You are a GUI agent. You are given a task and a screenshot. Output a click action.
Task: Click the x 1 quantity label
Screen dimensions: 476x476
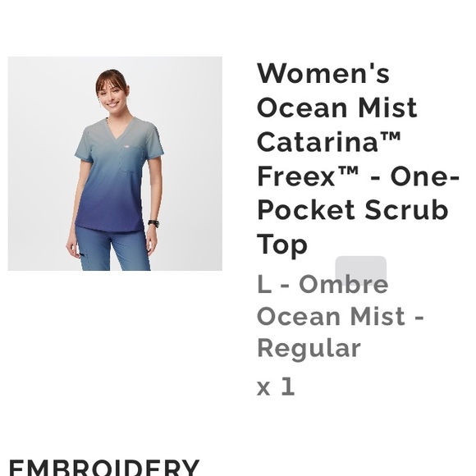276,387
